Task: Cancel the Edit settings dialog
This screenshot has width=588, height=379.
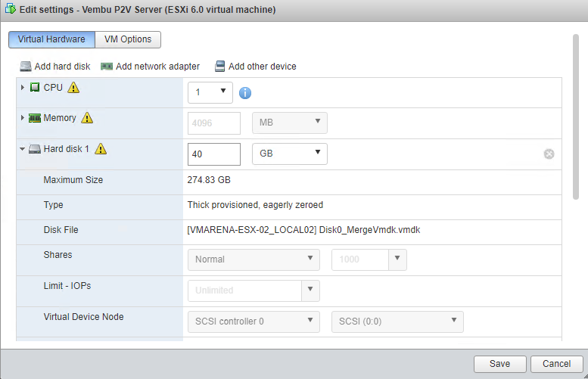Action: pos(556,364)
